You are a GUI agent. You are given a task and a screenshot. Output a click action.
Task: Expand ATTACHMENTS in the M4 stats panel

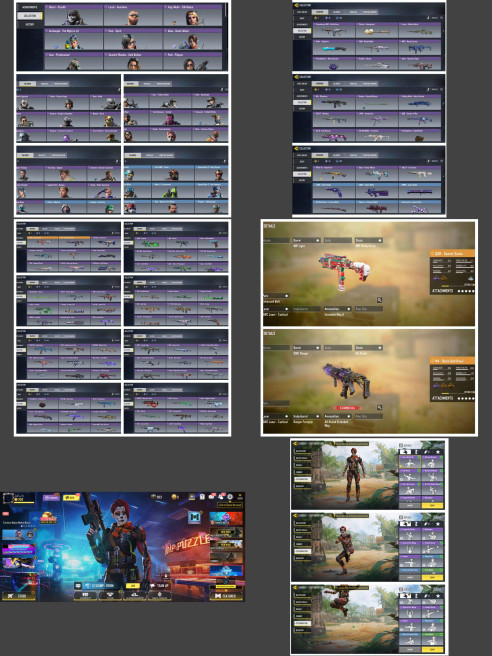(453, 398)
